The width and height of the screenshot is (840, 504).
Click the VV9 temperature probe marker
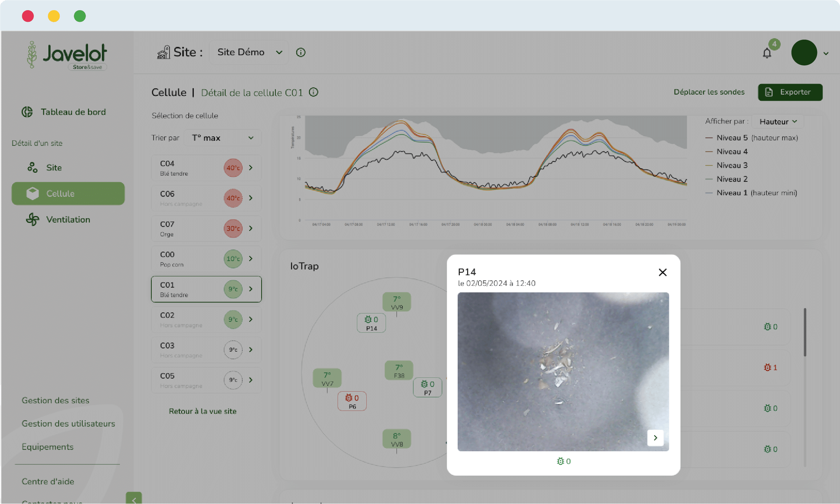tap(397, 302)
